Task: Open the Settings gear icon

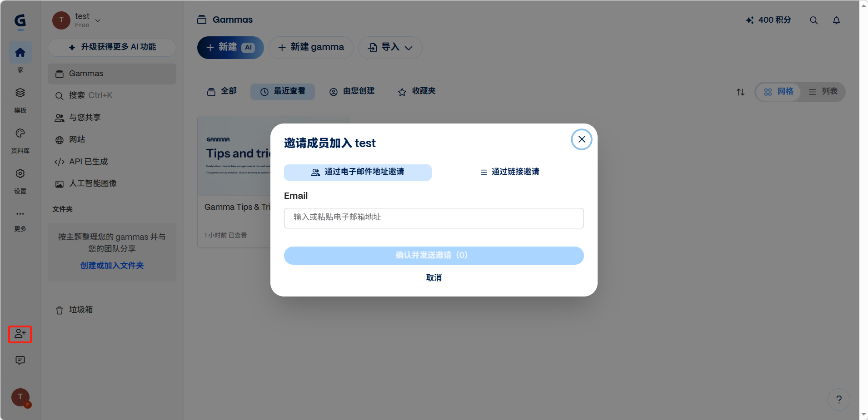Action: coord(20,174)
